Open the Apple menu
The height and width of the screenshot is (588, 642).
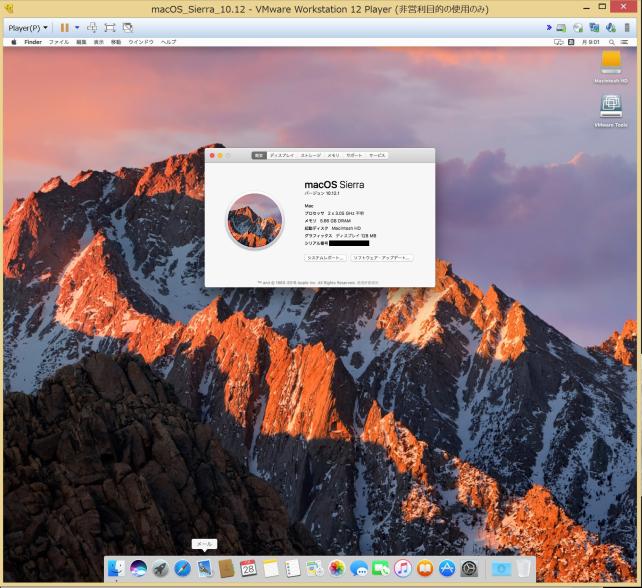pos(14,42)
